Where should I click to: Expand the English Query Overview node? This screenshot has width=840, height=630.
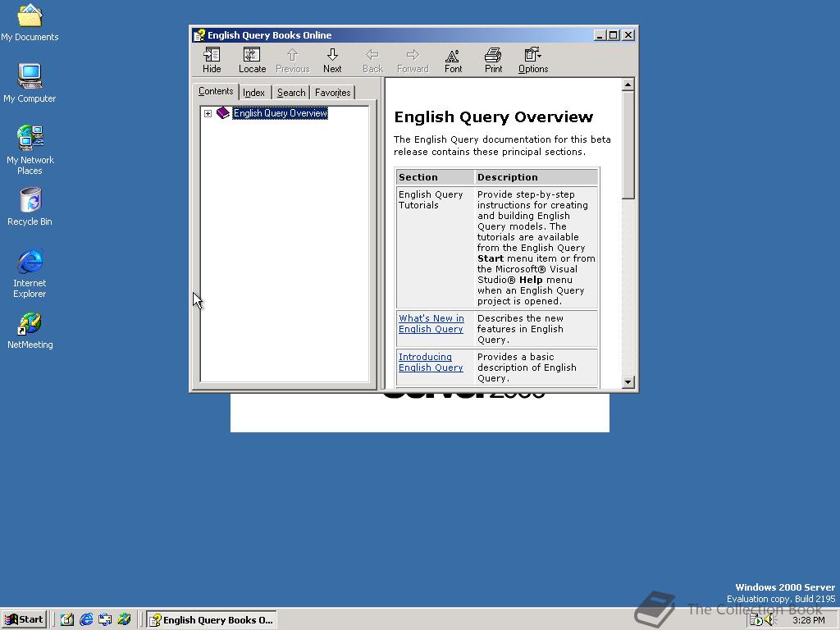[208, 113]
